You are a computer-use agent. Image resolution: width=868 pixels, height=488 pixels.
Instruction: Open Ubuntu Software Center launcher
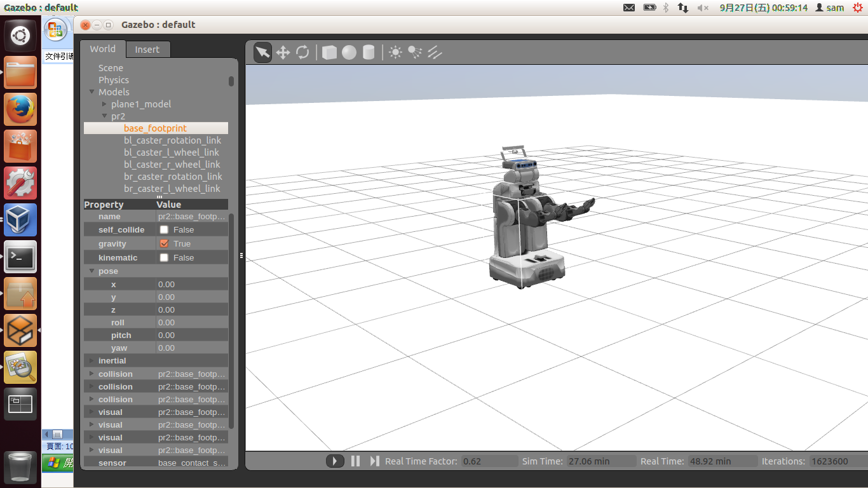[20, 146]
